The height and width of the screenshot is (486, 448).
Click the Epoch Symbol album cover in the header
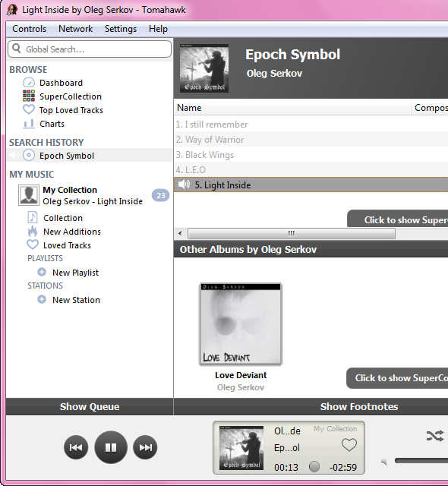(x=204, y=68)
